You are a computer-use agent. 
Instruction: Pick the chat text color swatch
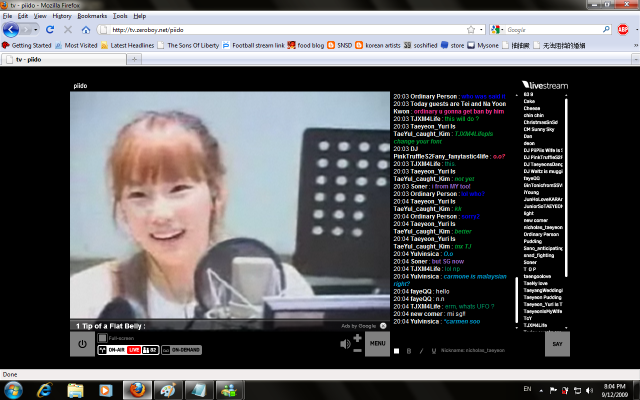coord(397,351)
